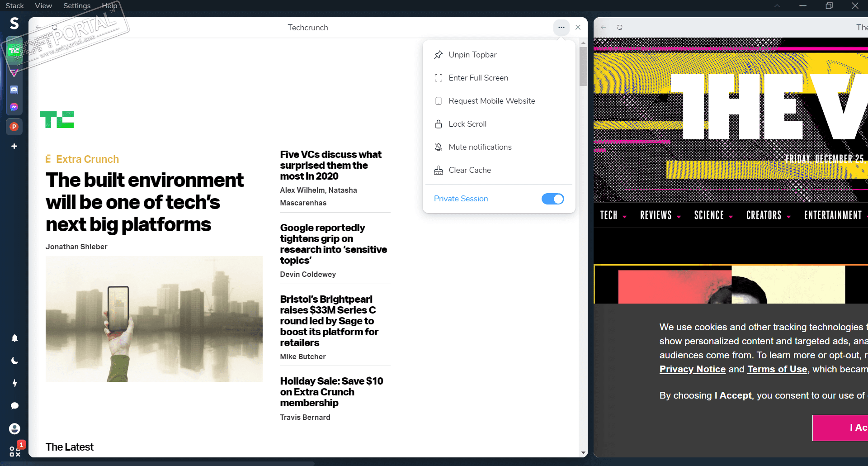Open the View menu

pos(43,6)
